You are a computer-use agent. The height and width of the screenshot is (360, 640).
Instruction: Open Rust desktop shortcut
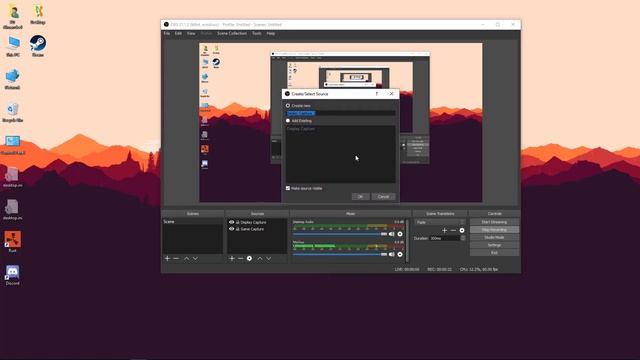point(13,242)
